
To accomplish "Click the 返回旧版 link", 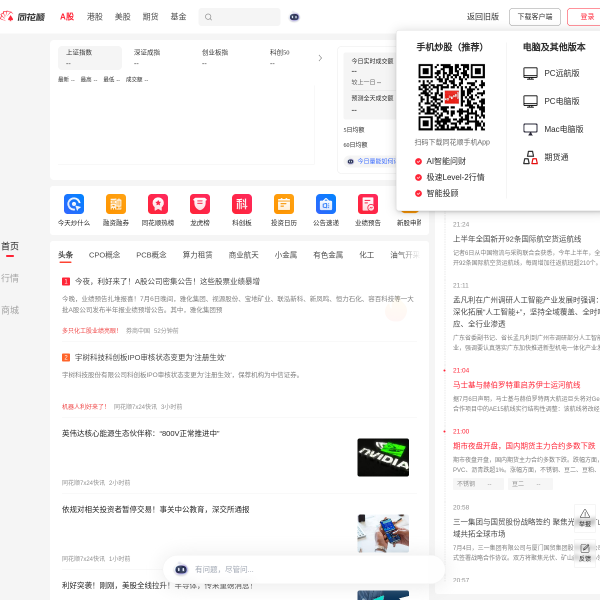I will 483,17.
